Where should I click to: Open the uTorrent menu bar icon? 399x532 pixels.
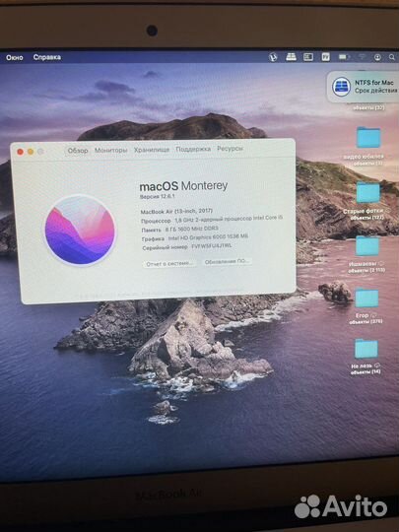(x=273, y=57)
